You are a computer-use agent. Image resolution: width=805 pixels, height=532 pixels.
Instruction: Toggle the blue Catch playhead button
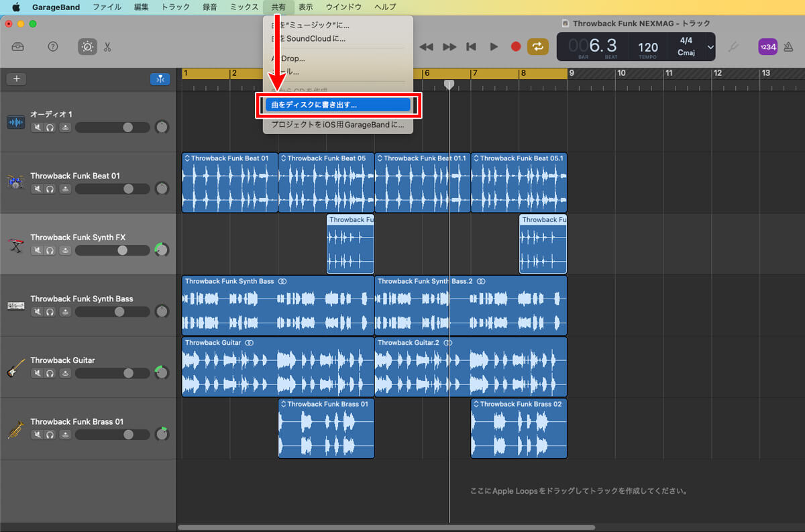[x=160, y=78]
